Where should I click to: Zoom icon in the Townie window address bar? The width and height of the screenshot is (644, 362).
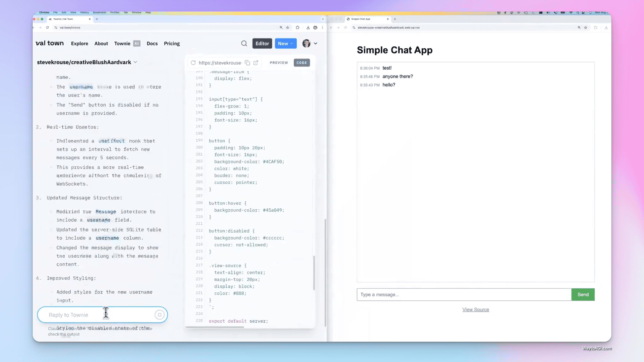281,28
